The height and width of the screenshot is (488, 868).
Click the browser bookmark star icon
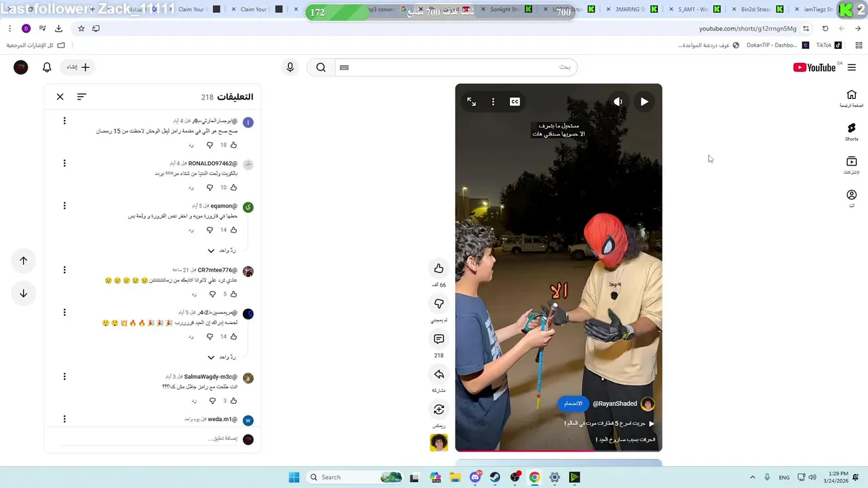point(81,28)
